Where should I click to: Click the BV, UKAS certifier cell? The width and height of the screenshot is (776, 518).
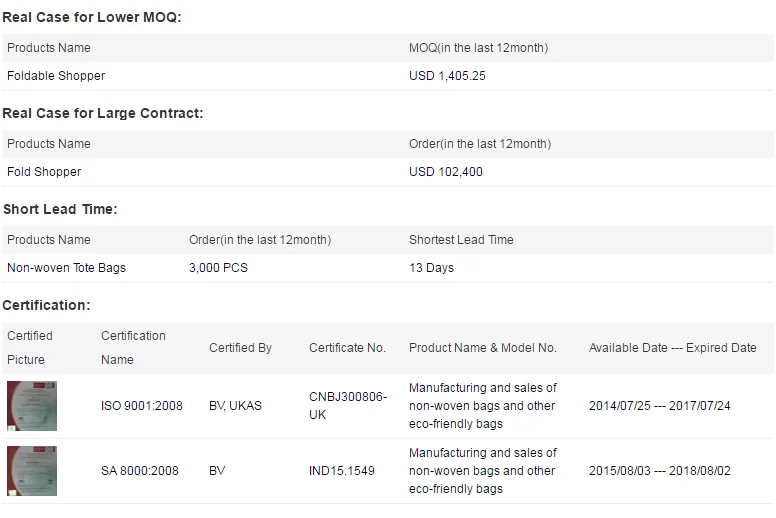coord(235,406)
